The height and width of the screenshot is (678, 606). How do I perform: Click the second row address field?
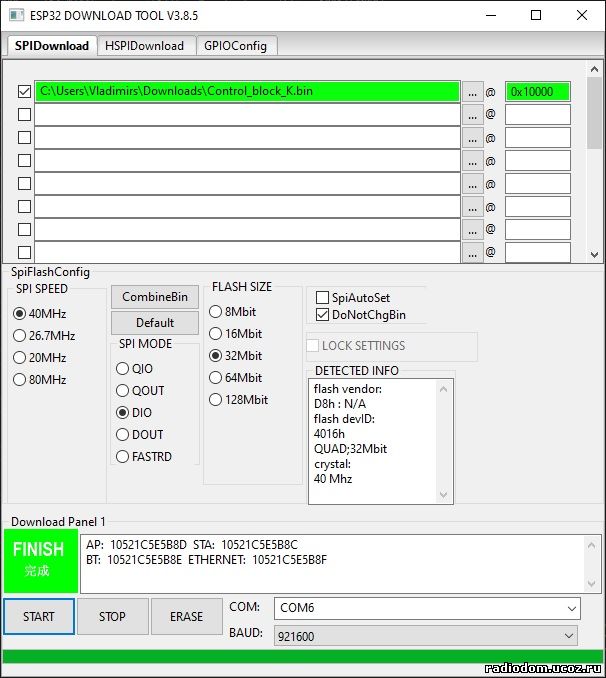tap(538, 115)
